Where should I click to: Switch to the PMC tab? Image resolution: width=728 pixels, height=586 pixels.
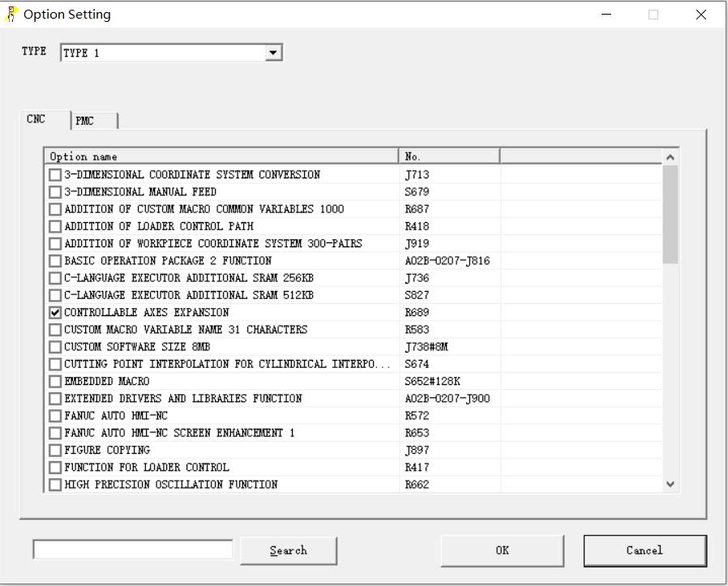[x=85, y=121]
